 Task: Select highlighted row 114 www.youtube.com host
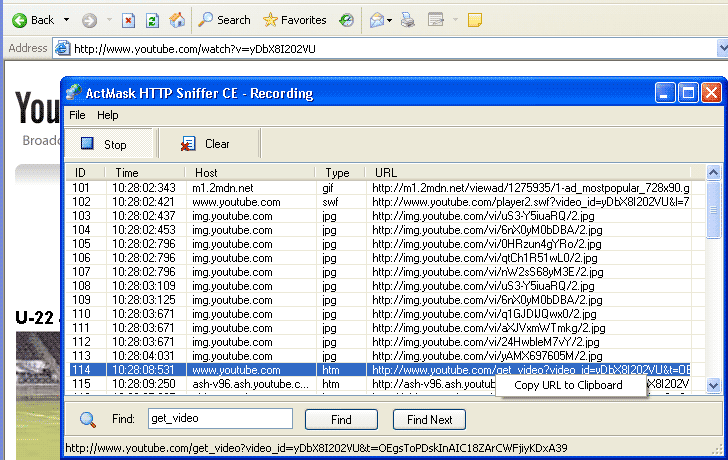[380, 370]
